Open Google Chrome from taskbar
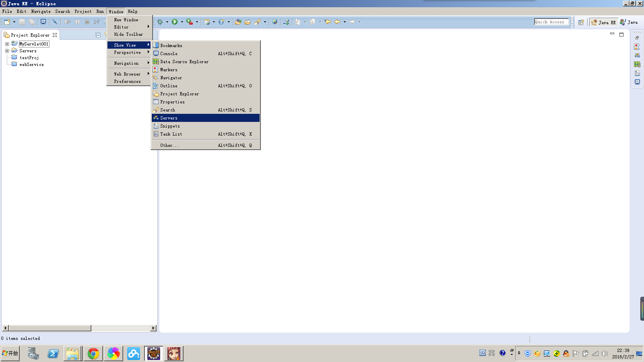 pos(93,354)
